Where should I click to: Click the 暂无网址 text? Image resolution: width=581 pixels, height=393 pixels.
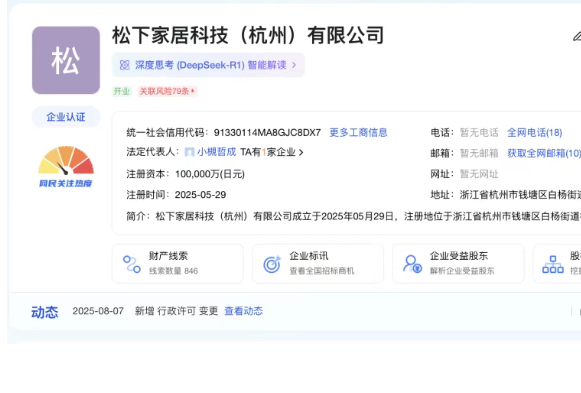[x=479, y=174]
